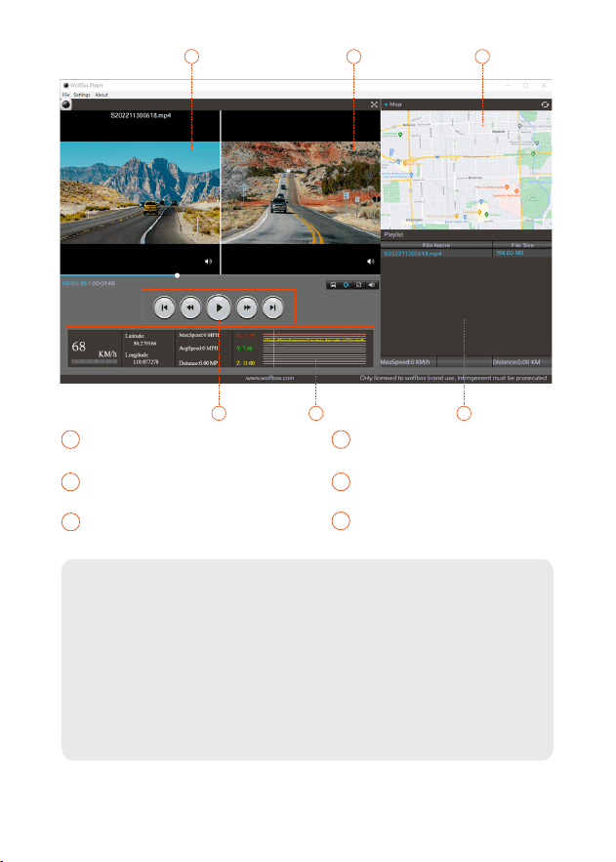Click the fullscreen expand icon above the video area
This screenshot has height=862, width=616.
coord(374,104)
